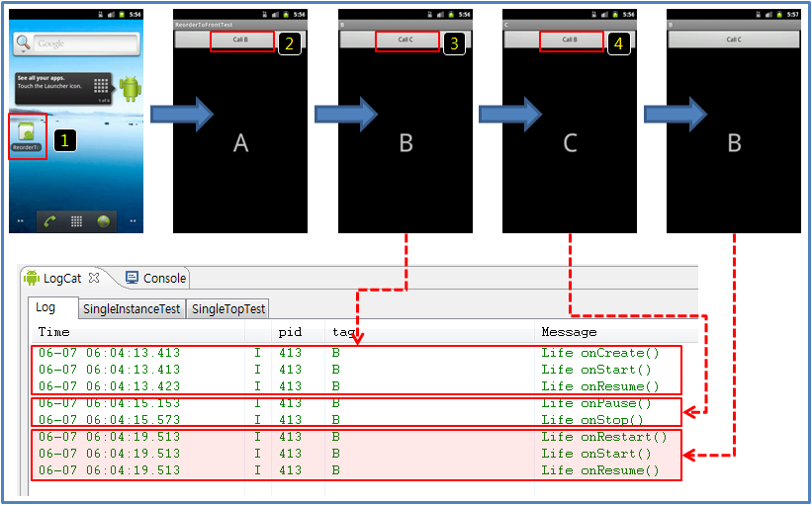Screen dimensions: 812x505
Task: Select 06:04:19.513 'Life onStart()' log row
Action: tap(356, 454)
